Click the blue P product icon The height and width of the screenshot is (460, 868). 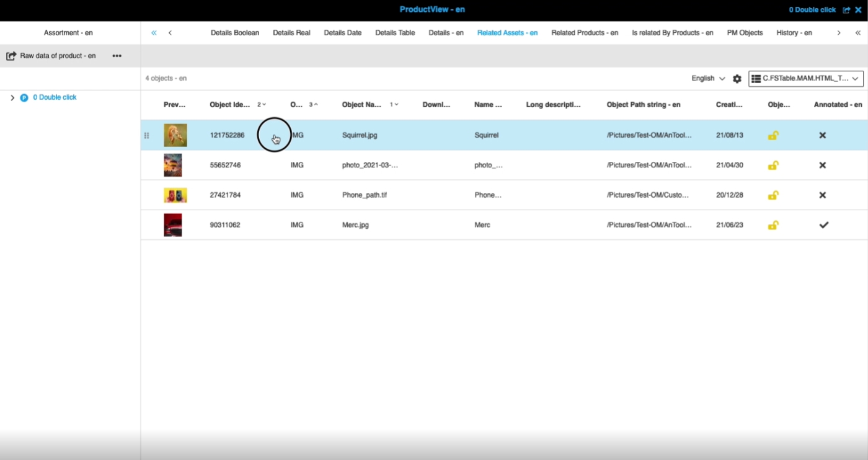[x=24, y=98]
